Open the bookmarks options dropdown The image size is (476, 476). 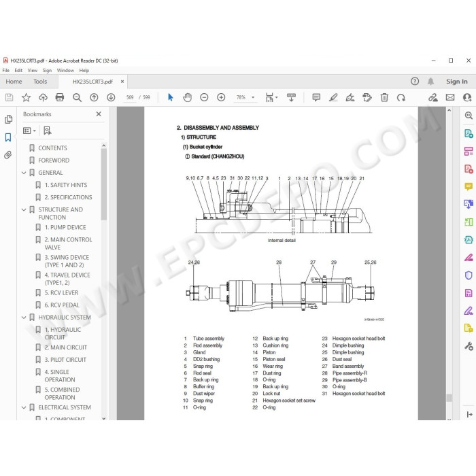point(29,131)
